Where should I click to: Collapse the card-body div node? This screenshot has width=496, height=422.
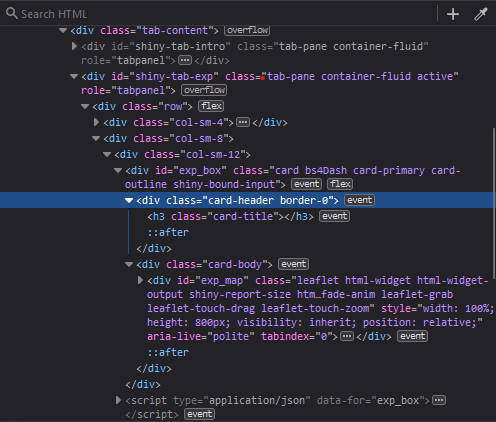coord(129,265)
